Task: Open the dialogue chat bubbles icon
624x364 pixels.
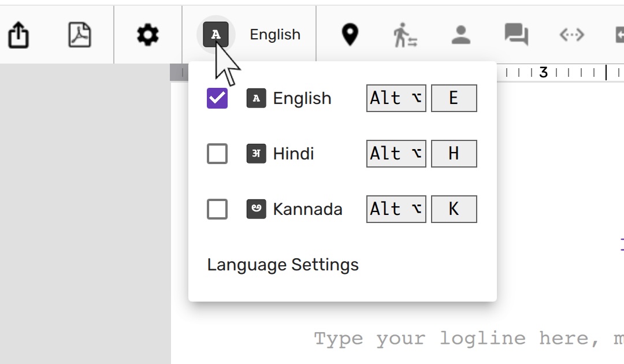Action: click(516, 35)
